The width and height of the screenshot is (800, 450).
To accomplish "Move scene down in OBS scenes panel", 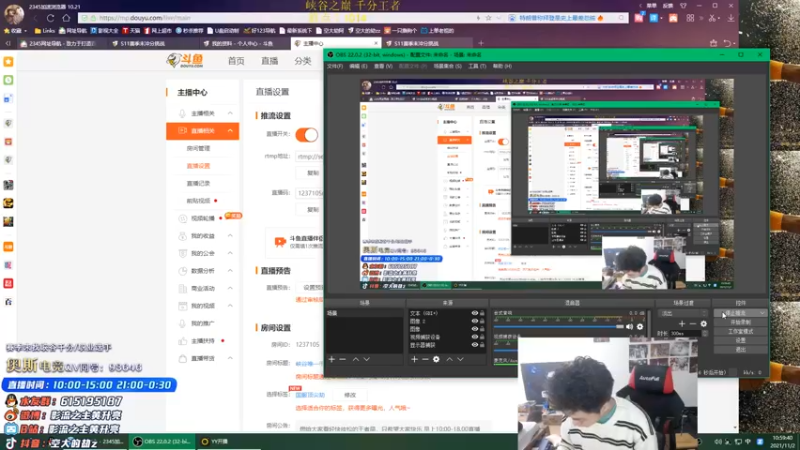I will (366, 359).
